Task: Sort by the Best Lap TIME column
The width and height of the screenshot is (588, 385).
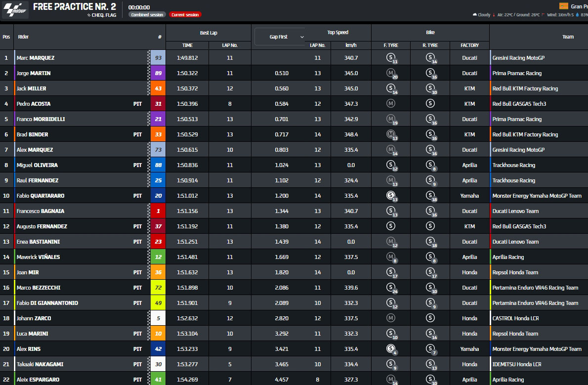Action: pyautogui.click(x=187, y=45)
